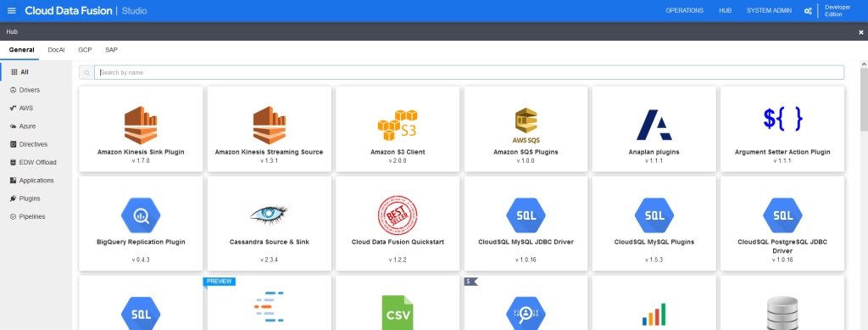
Task: Select the database cylinder icon card
Action: point(782,302)
